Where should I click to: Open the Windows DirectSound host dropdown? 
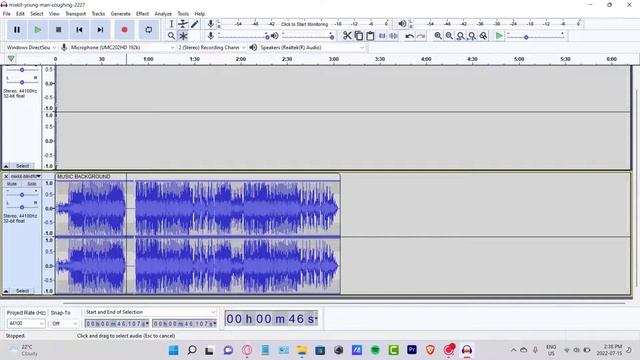tap(31, 48)
